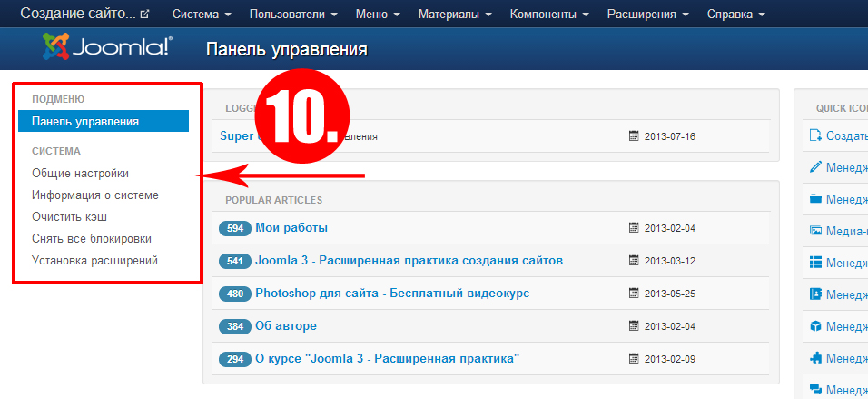
Task: Click the puzzle piece extension manager icon
Action: (814, 358)
